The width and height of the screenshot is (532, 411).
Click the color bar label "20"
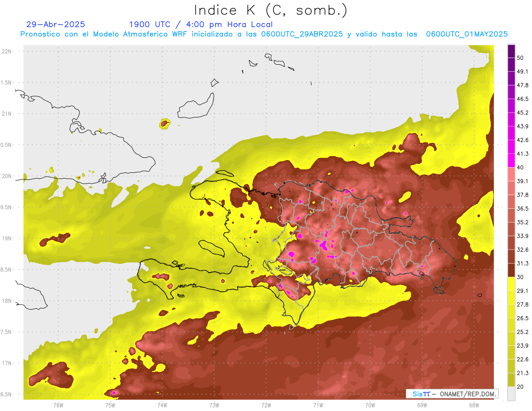click(x=520, y=387)
